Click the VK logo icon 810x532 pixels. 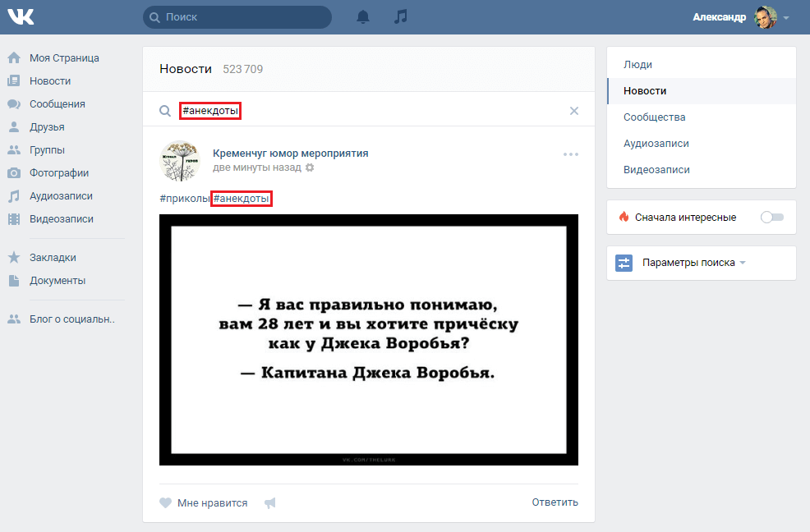(21, 16)
